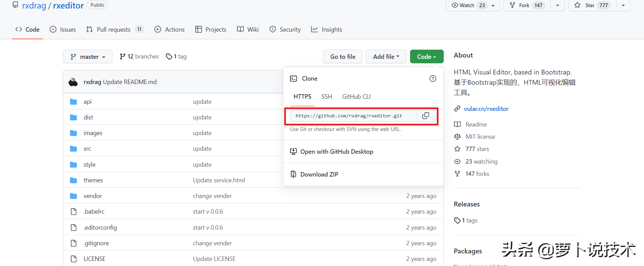Click the clone URL text field
The height and width of the screenshot is (266, 644).
coord(354,116)
